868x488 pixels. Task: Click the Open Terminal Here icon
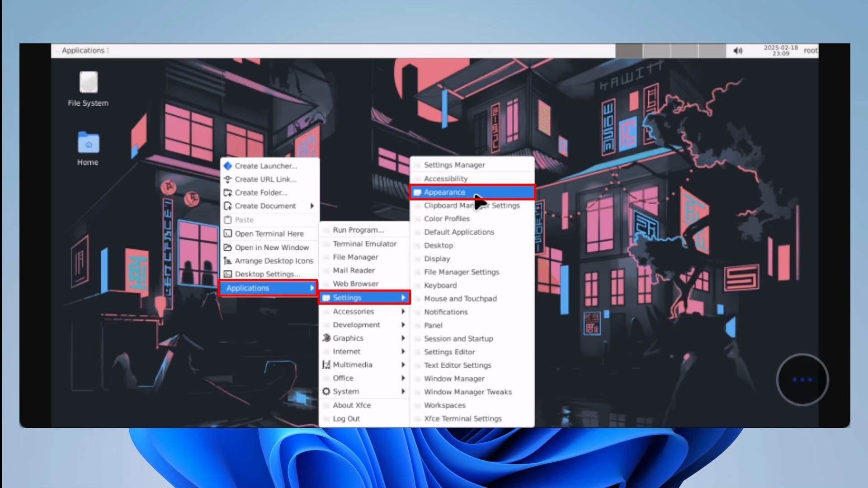pos(228,234)
